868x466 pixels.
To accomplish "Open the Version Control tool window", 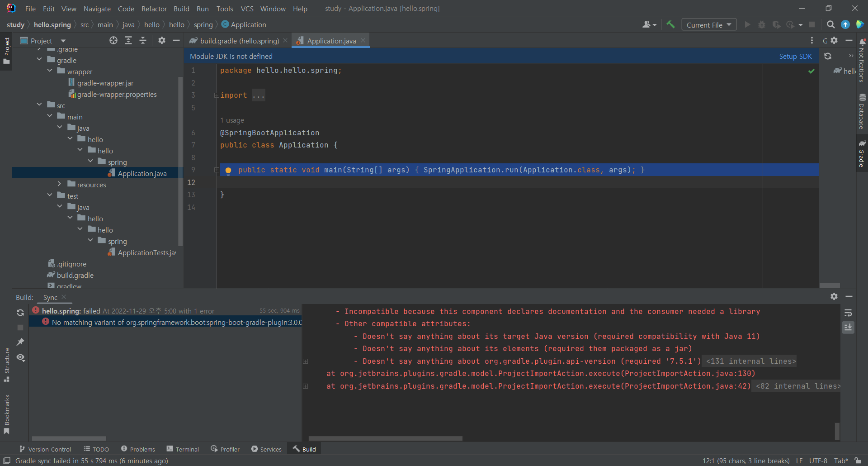I will [45, 449].
